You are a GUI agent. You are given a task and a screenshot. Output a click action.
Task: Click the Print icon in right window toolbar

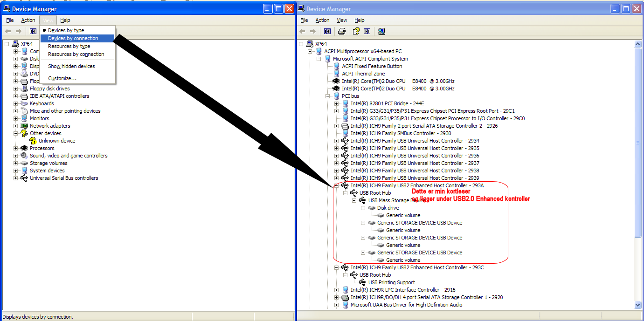point(341,31)
